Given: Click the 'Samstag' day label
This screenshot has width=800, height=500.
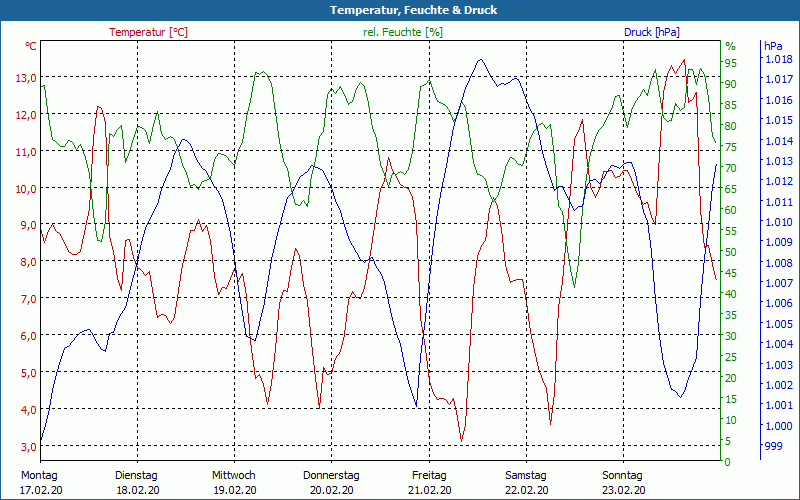Looking at the screenshot, I should click(526, 476).
